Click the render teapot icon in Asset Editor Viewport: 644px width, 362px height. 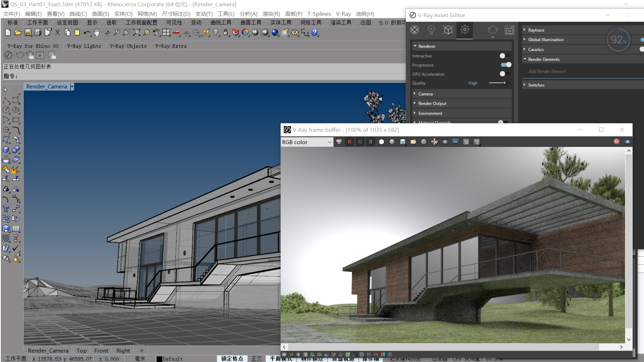(x=493, y=30)
